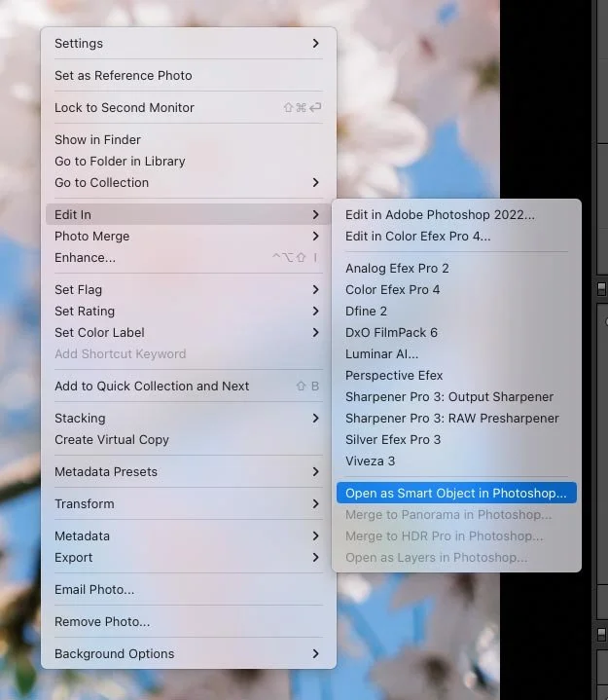Viewport: 608px width, 700px height.
Task: Expand the Stacking submenu
Action: (x=189, y=419)
